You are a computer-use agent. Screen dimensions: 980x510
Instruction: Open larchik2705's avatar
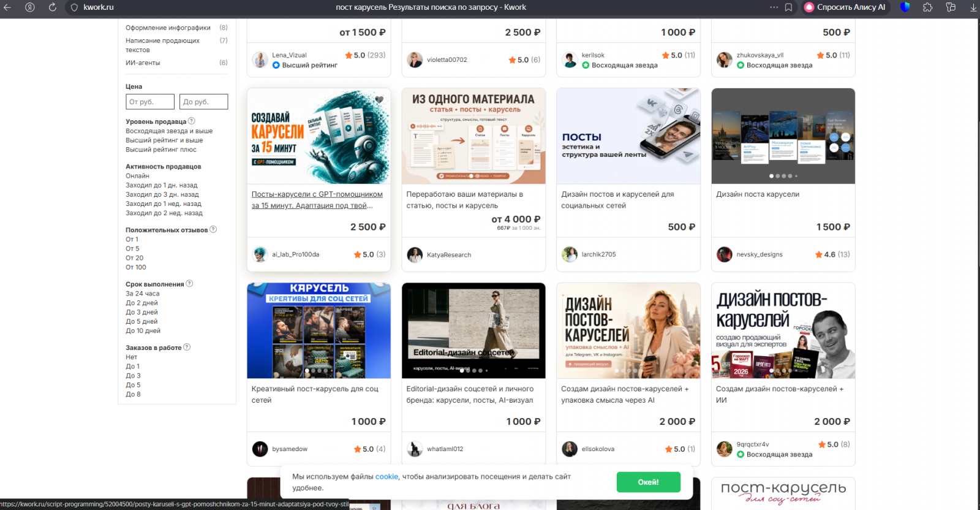click(x=570, y=254)
